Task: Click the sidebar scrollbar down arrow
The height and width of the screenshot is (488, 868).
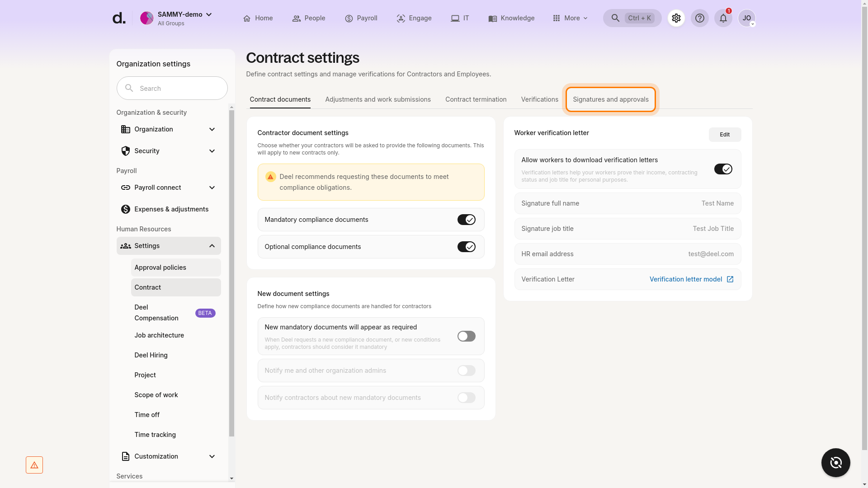Action: (x=231, y=479)
